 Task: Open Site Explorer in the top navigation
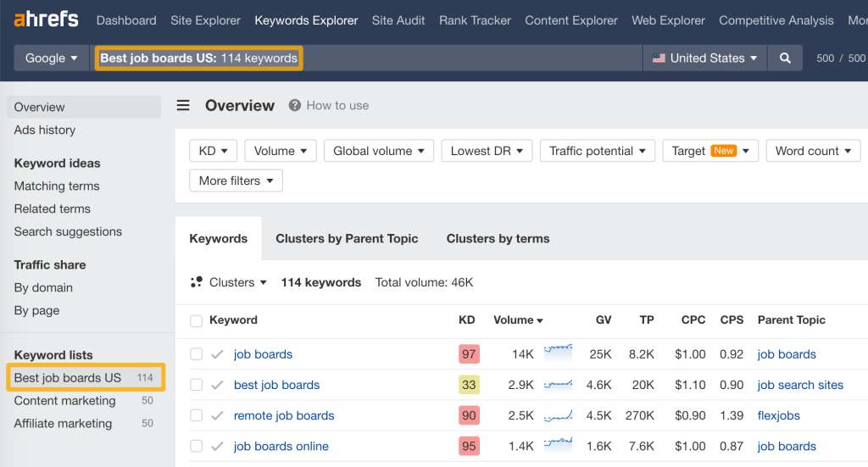pos(205,20)
